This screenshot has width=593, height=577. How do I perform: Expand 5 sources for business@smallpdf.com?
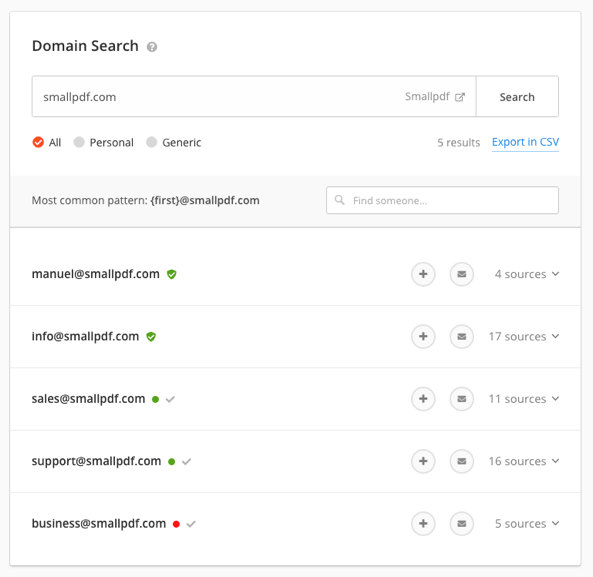point(527,523)
